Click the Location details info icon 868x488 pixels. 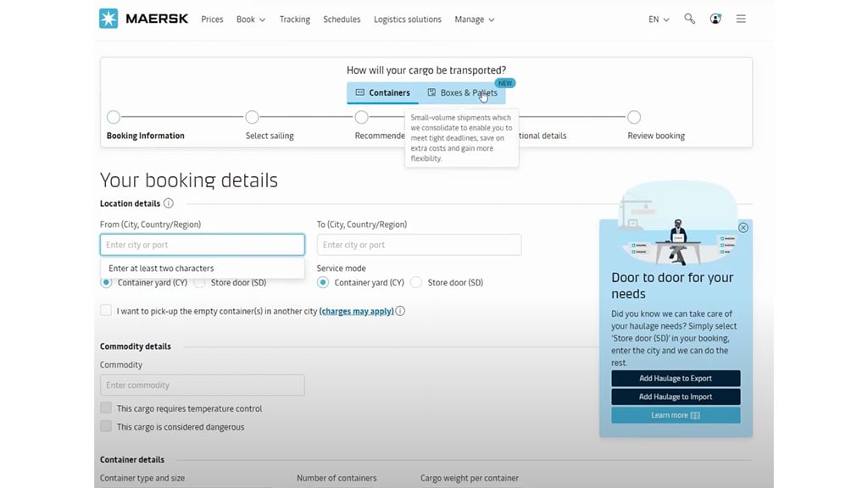pos(169,203)
